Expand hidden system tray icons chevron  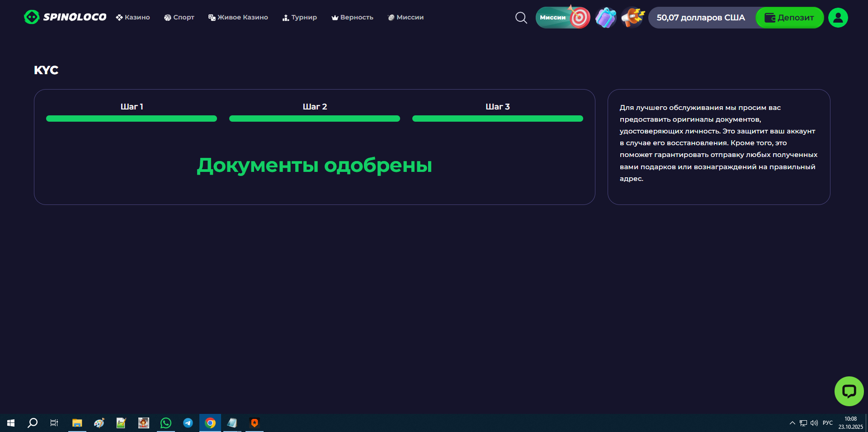pos(792,423)
